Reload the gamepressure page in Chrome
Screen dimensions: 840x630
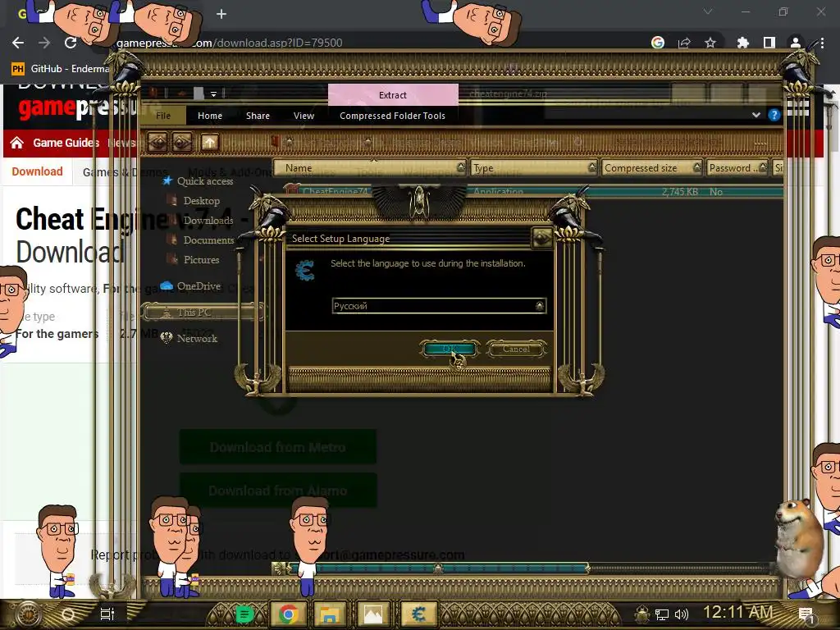[71, 43]
